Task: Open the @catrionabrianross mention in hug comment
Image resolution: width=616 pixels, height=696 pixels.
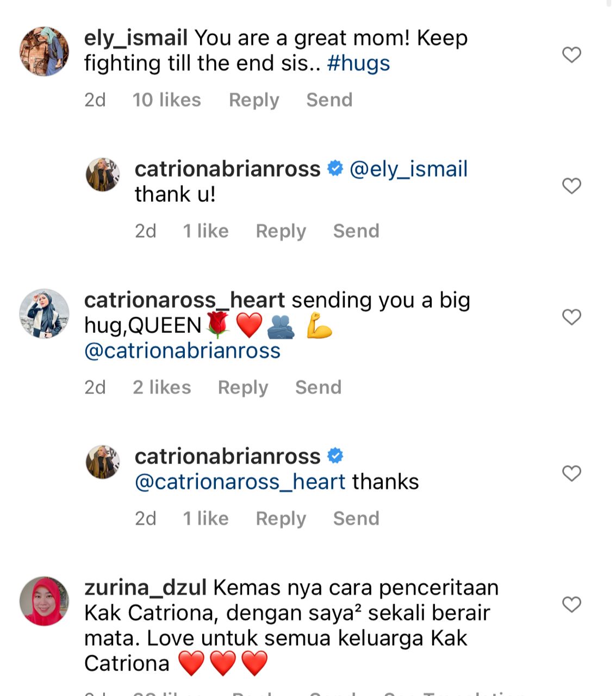Action: point(182,351)
